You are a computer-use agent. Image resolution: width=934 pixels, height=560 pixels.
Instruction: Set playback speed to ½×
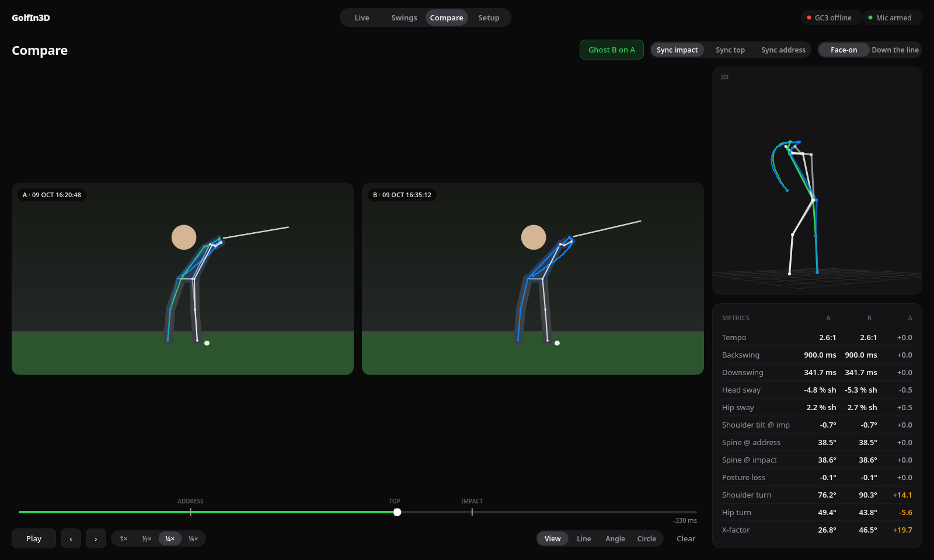[x=147, y=538]
